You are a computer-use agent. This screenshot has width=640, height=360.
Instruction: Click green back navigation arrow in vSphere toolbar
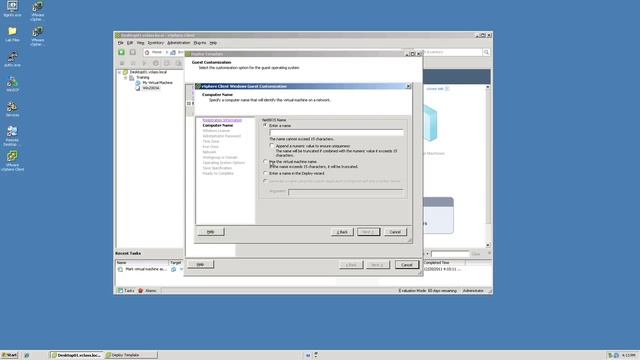pyautogui.click(x=121, y=52)
